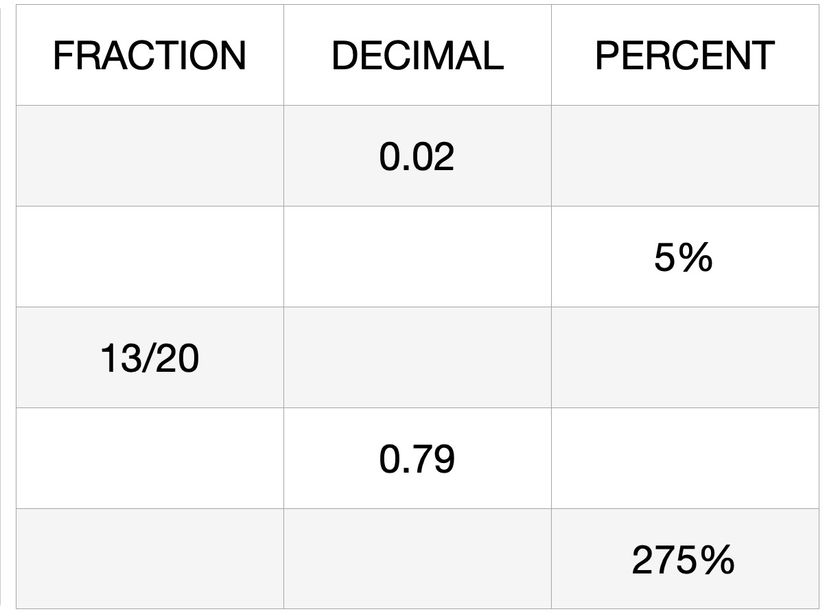Select empty decimal cell in 5% row
The width and height of the screenshot is (840, 616).
click(x=417, y=257)
